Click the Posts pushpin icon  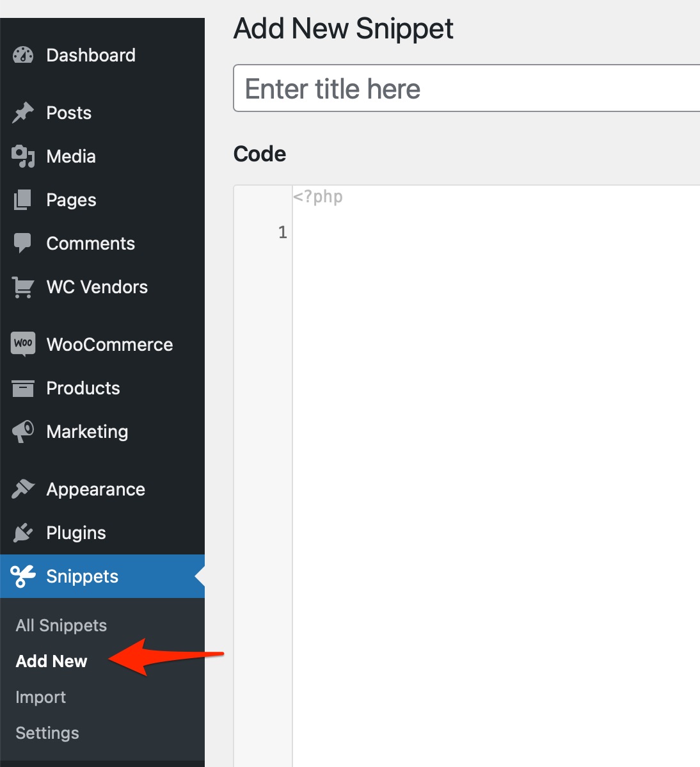pyautogui.click(x=23, y=113)
